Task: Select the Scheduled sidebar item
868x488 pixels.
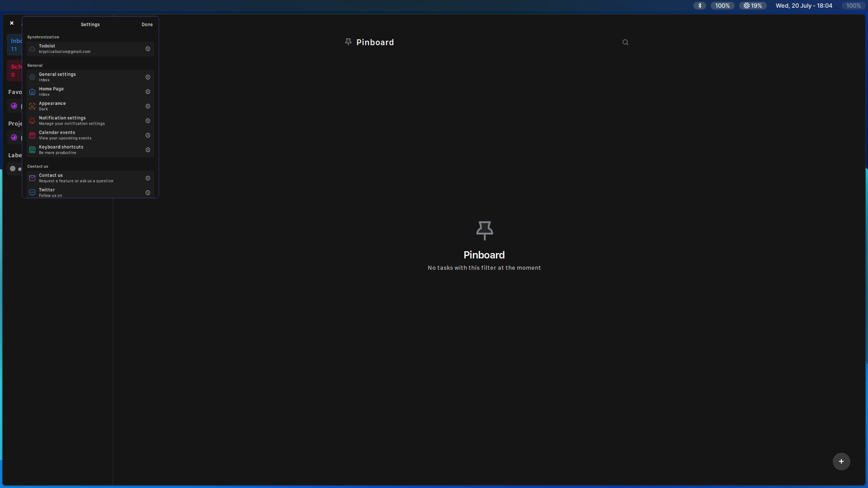Action: 16,70
